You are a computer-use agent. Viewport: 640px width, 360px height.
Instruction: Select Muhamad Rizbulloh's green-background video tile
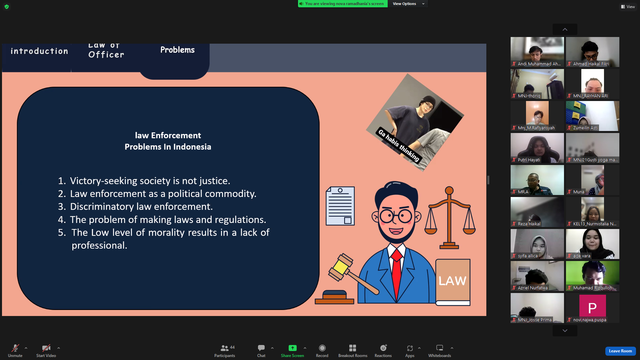point(593,276)
